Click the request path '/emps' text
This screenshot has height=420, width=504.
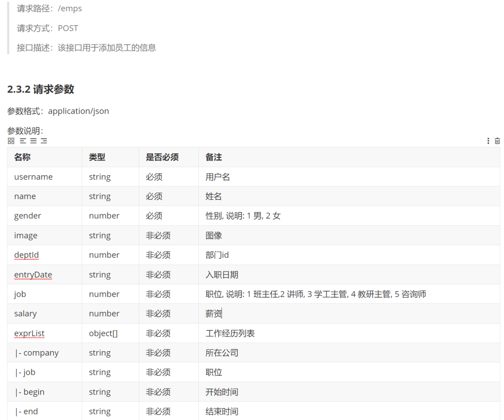pyautogui.click(x=70, y=8)
